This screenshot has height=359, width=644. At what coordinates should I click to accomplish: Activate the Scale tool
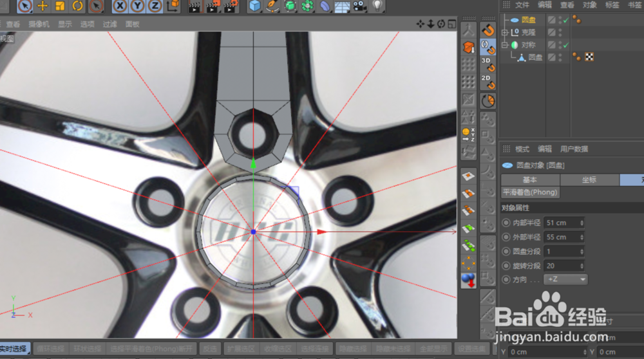point(60,6)
